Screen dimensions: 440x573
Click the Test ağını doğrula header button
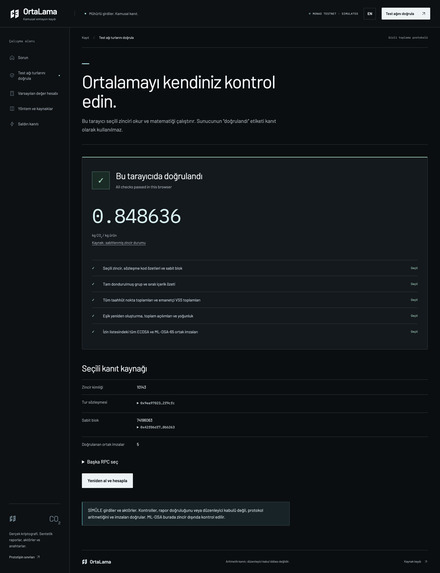406,14
